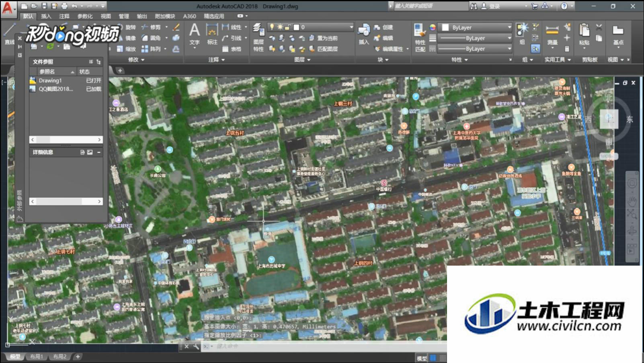
Task: Select the 阵列 (Array) tool
Action: click(x=152, y=49)
